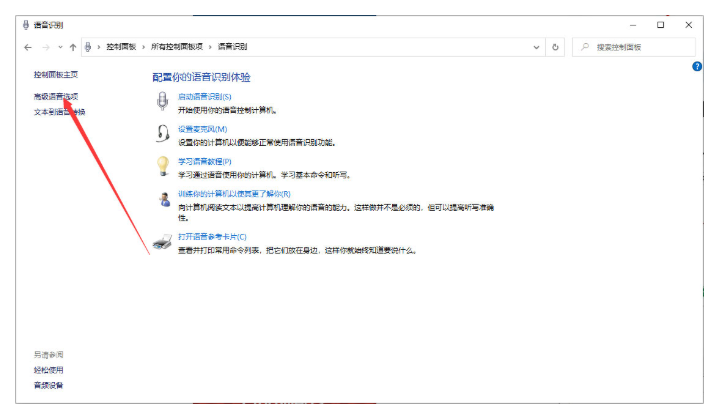
Task: Click the person icon beside voice training
Action: (165, 199)
